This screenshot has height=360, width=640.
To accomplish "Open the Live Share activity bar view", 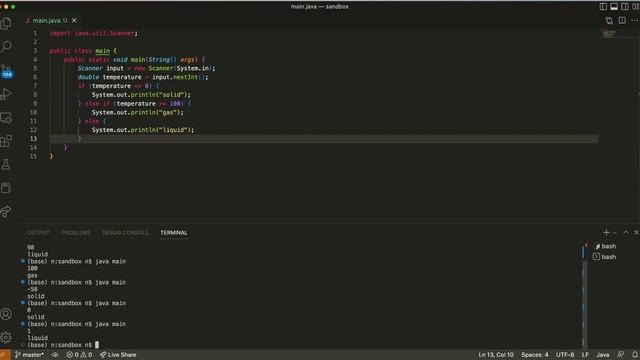I will (x=6, y=211).
